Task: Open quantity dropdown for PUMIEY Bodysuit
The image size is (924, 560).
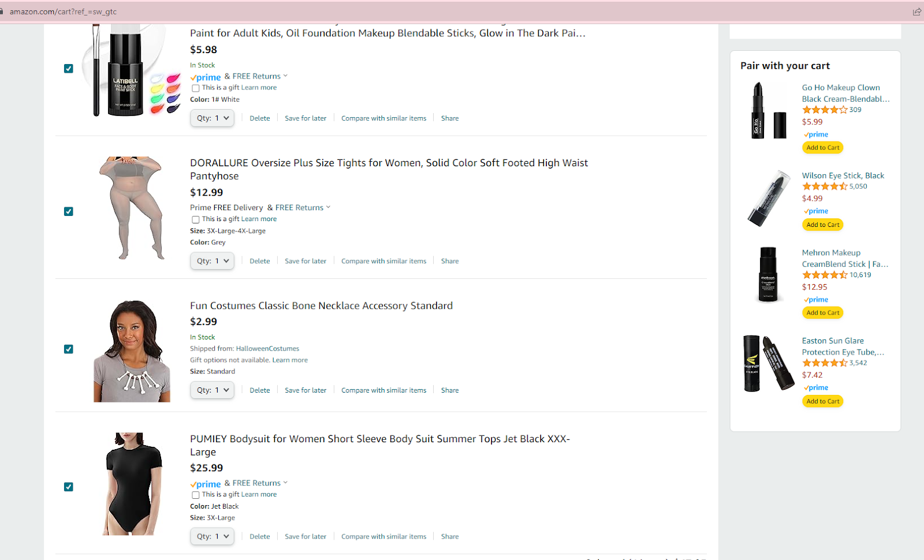Action: click(x=212, y=536)
